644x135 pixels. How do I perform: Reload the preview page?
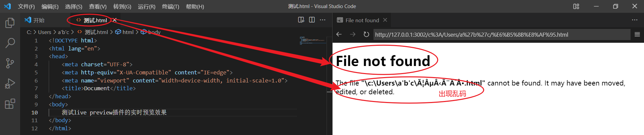[366, 34]
